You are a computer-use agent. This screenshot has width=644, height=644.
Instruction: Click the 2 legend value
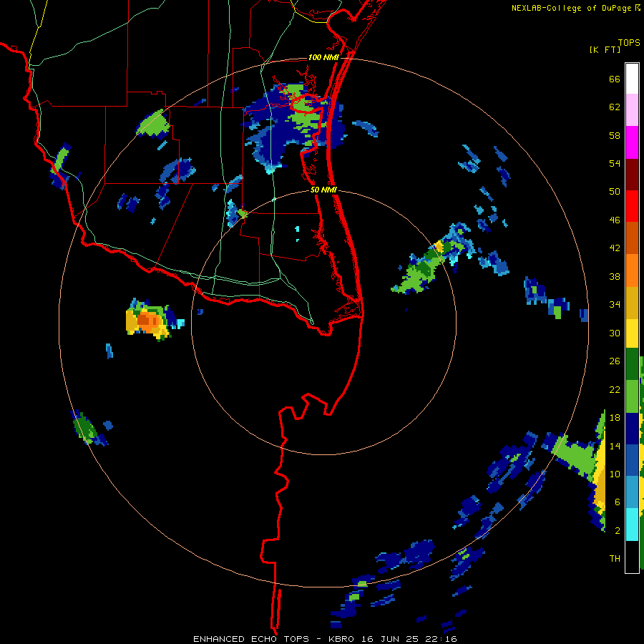click(x=617, y=531)
